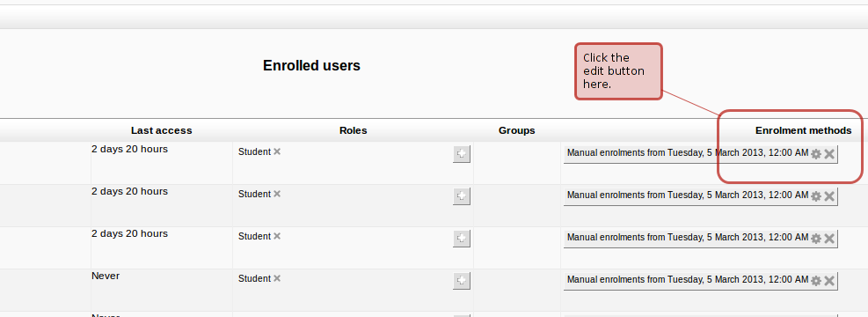The height and width of the screenshot is (317, 868).
Task: Click 'Student' role label in first row
Action: point(255,151)
